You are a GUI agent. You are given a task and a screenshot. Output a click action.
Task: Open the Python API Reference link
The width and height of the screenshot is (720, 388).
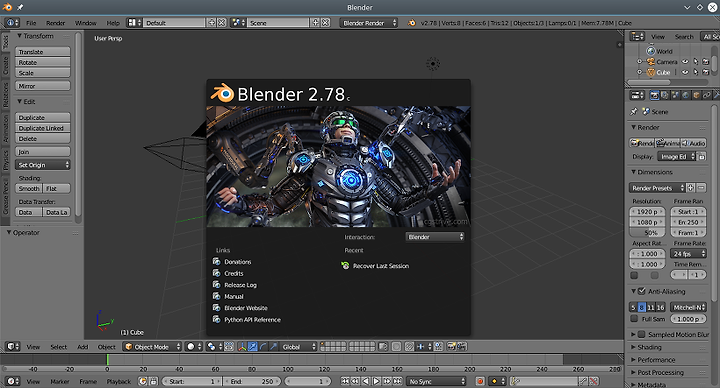click(x=253, y=320)
